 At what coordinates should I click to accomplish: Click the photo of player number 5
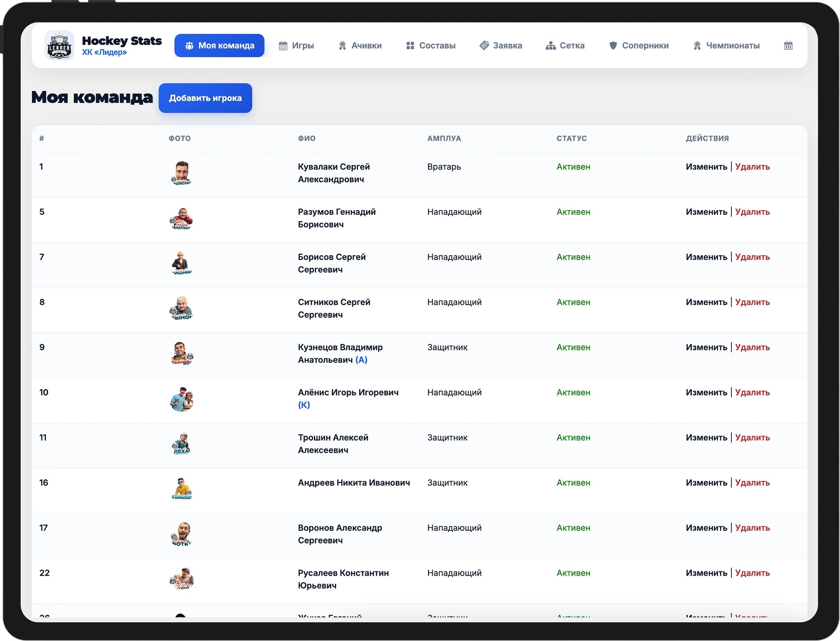pyautogui.click(x=181, y=218)
